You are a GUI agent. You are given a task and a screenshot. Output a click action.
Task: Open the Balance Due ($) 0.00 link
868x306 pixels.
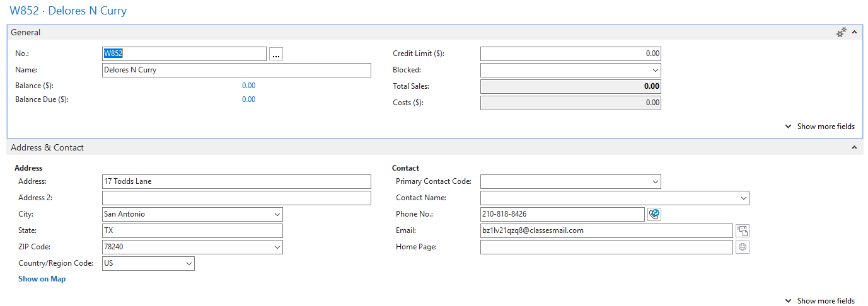tap(248, 99)
